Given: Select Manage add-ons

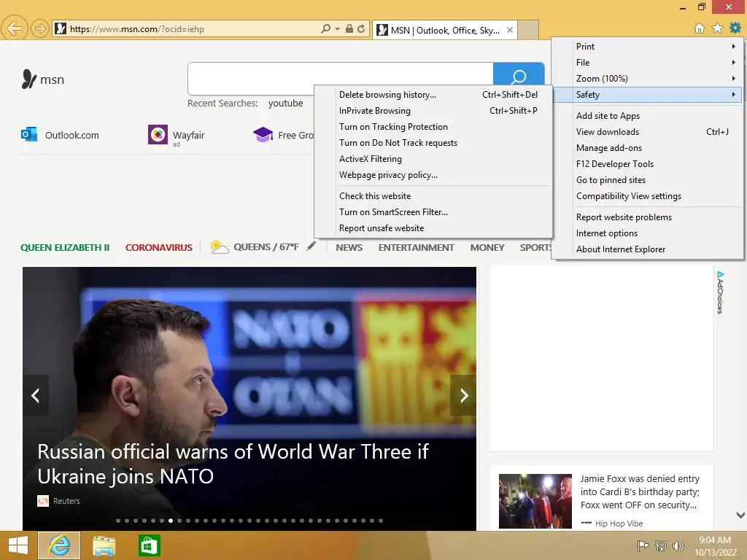Looking at the screenshot, I should 648,148.
